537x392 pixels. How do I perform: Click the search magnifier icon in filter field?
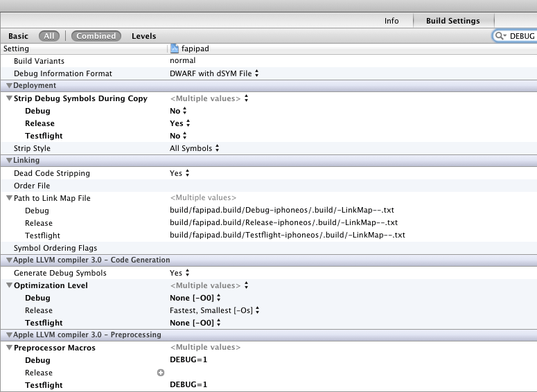500,36
